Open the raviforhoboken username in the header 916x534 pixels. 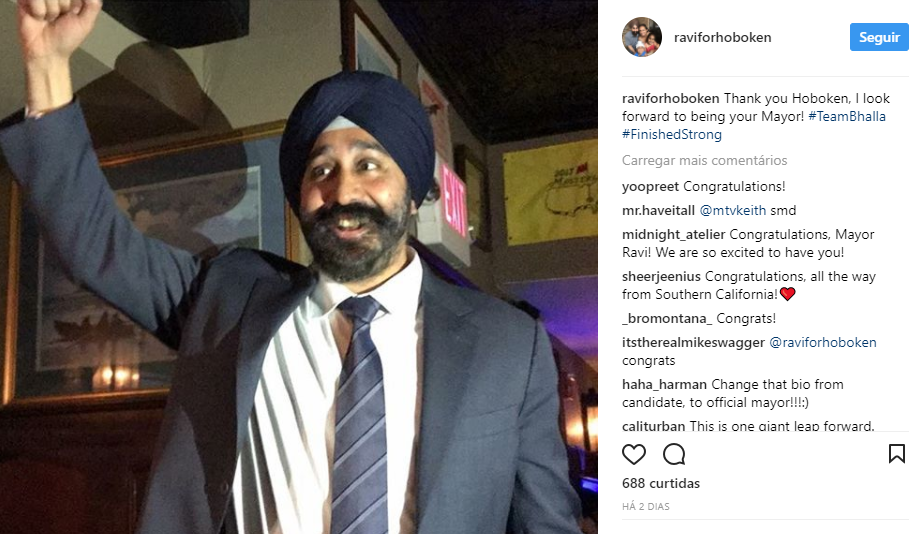point(723,37)
